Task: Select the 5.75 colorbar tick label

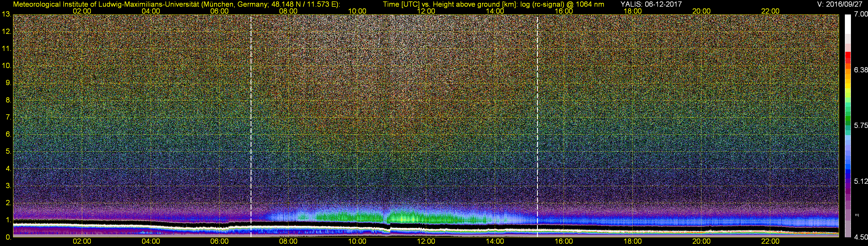Action: [x=860, y=125]
